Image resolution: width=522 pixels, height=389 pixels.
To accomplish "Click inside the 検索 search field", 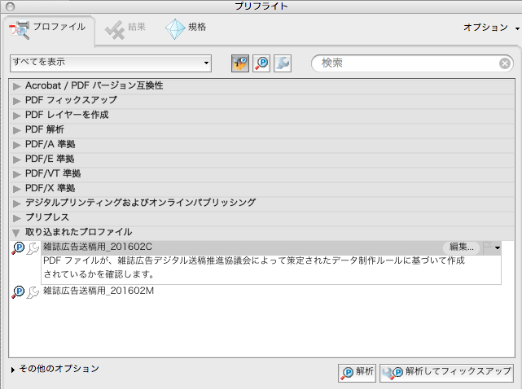I will click(405, 63).
